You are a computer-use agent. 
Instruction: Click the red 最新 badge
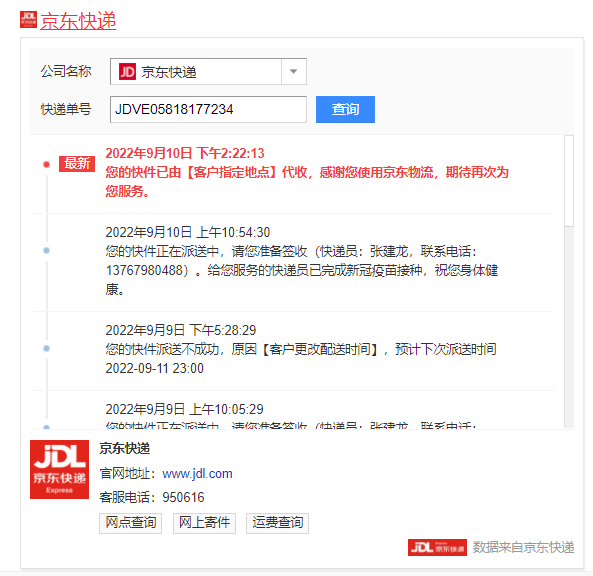pyautogui.click(x=77, y=164)
